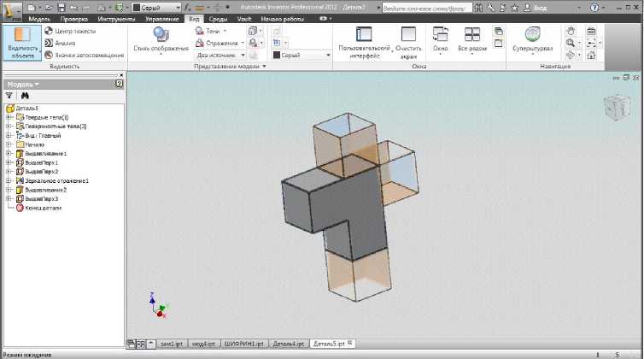This screenshot has height=359, width=644.
Task: Click the Help question mark icon
Action: (594, 8)
